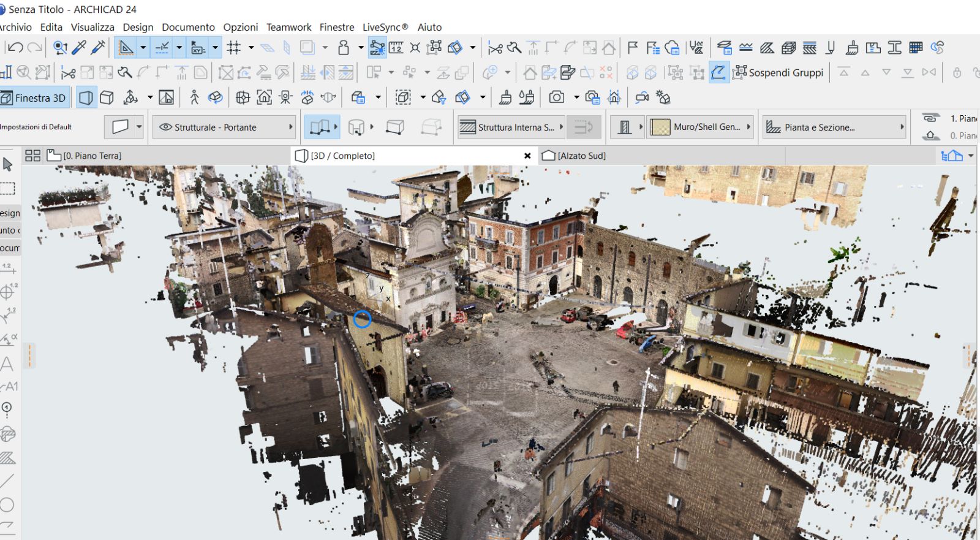
Task: Click the camera snapshot icon
Action: pos(556,97)
